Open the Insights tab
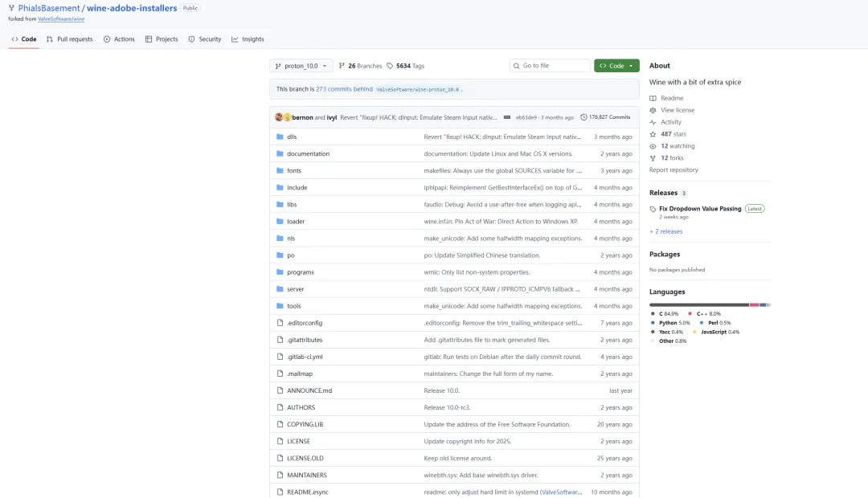 pos(248,39)
